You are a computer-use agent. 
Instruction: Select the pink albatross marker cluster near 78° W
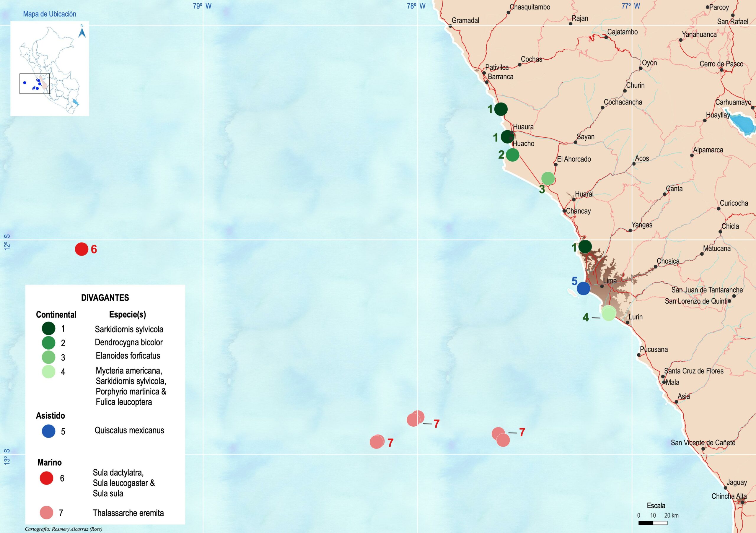(x=416, y=418)
